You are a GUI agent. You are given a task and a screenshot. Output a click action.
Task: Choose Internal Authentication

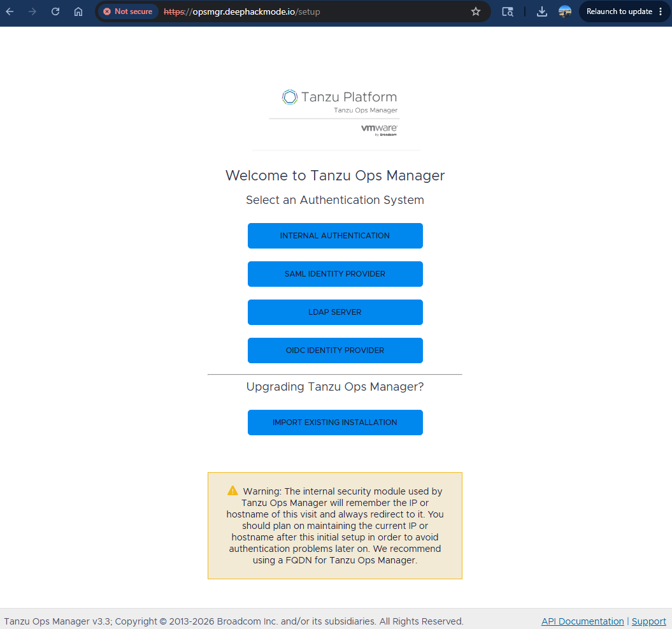(x=335, y=236)
